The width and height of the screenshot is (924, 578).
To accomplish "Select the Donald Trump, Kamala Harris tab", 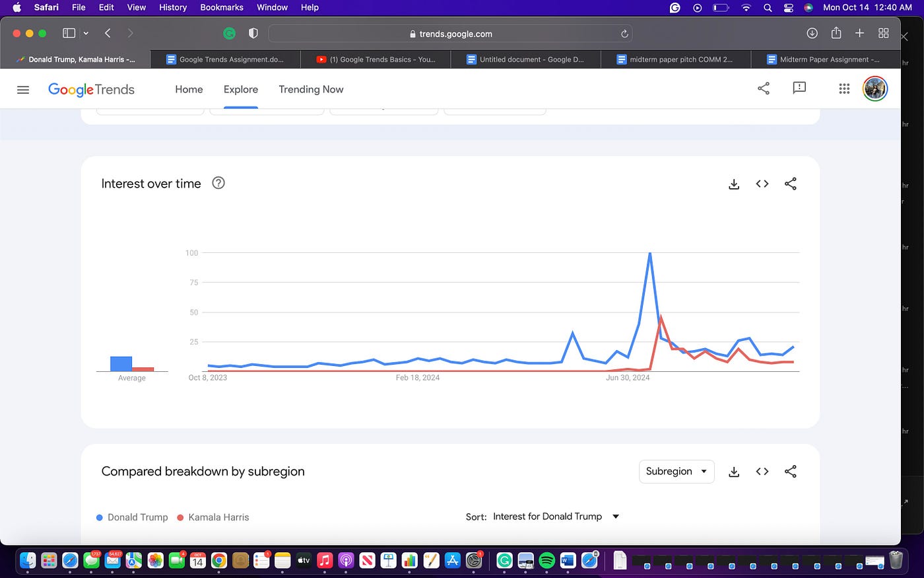I will click(x=75, y=59).
